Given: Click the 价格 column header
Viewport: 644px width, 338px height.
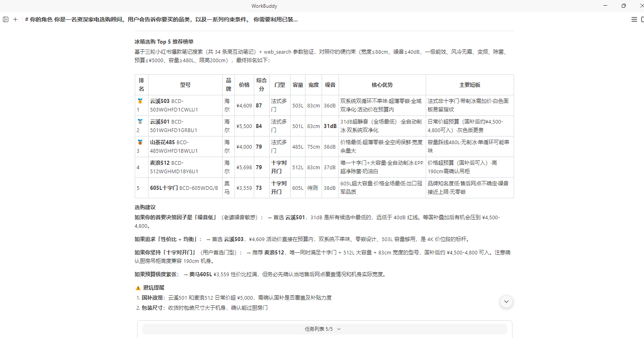Looking at the screenshot, I should 244,85.
